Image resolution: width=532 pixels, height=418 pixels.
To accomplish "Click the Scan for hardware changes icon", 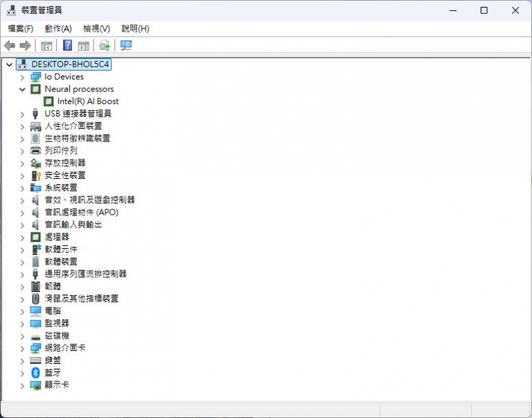I will coord(126,46).
